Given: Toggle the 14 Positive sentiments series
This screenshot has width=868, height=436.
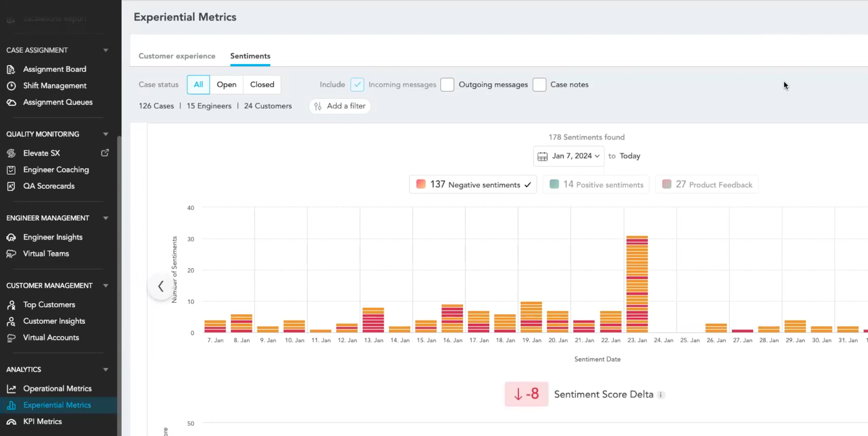Looking at the screenshot, I should click(597, 185).
